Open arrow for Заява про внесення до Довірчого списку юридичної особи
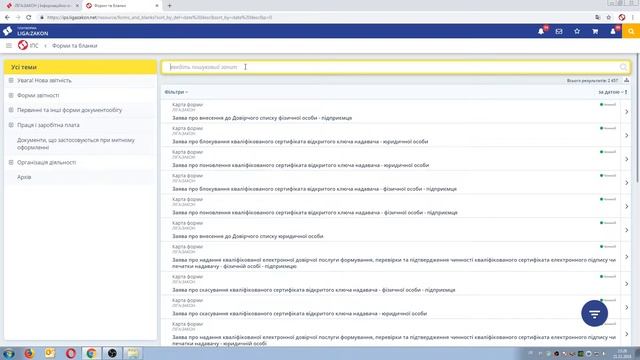Viewport: 640px width, 360px height. pos(627,230)
